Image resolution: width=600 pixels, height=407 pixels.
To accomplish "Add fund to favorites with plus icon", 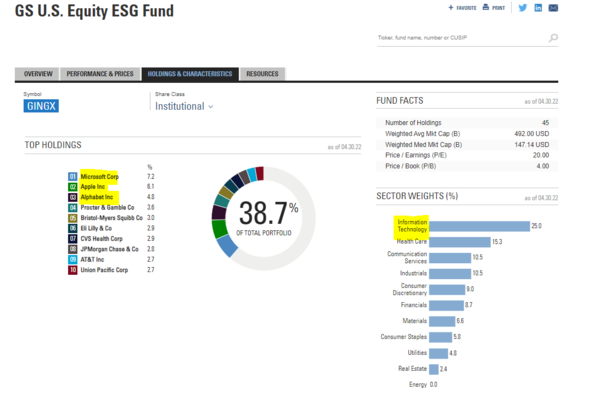I will pyautogui.click(x=451, y=8).
